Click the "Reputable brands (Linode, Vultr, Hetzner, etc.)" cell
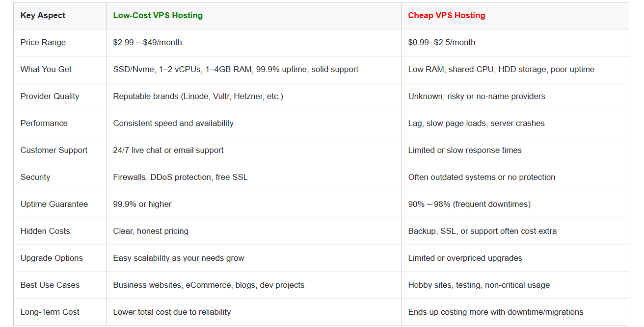This screenshot has height=327, width=644. coord(198,96)
